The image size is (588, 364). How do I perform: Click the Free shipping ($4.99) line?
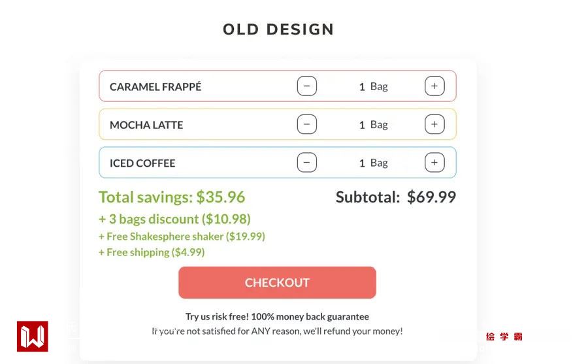[x=152, y=252]
